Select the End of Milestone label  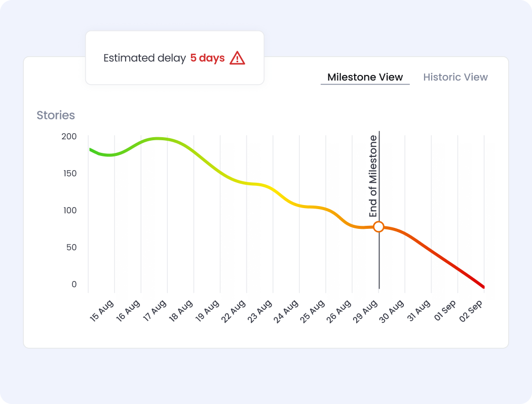(x=373, y=176)
